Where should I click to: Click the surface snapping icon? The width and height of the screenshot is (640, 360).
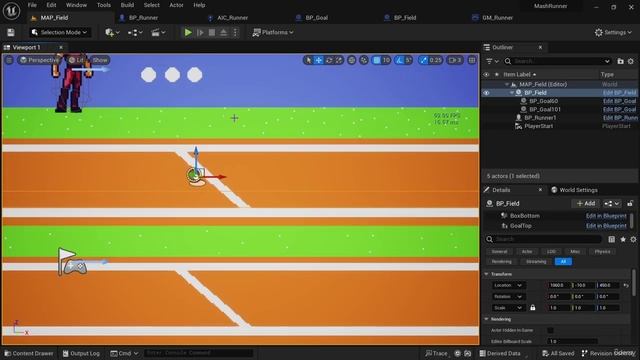pos(364,60)
